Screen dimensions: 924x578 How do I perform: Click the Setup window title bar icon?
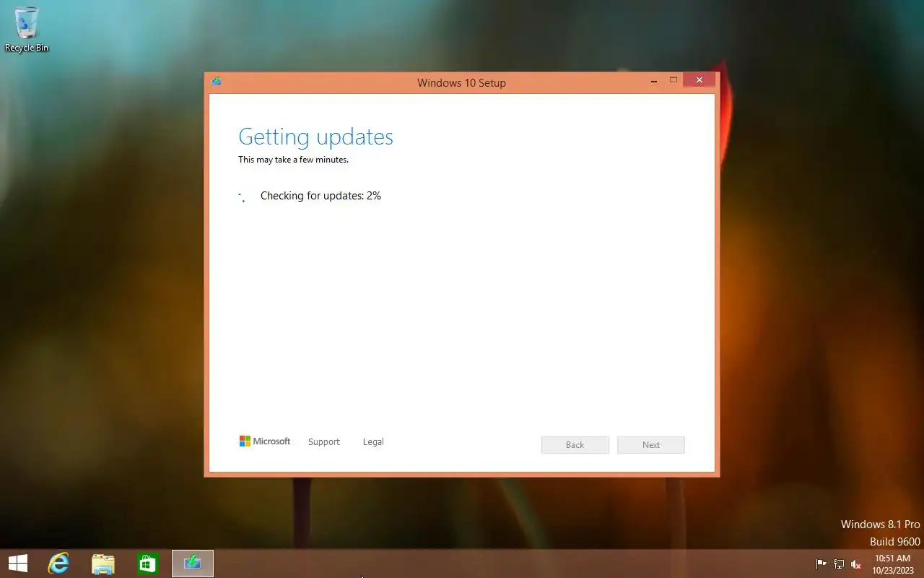tap(217, 82)
